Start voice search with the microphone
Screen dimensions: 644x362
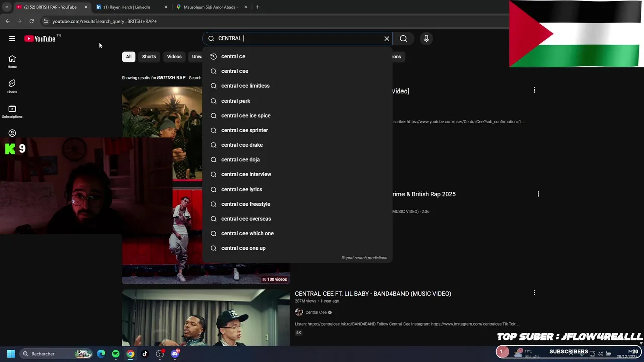(x=426, y=39)
